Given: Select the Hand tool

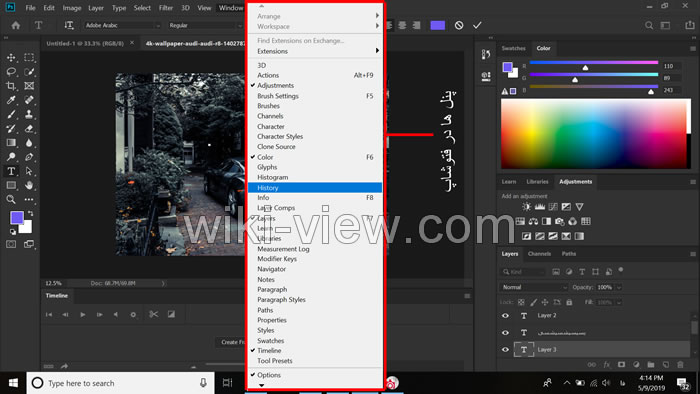Looking at the screenshot, I should 29,185.
